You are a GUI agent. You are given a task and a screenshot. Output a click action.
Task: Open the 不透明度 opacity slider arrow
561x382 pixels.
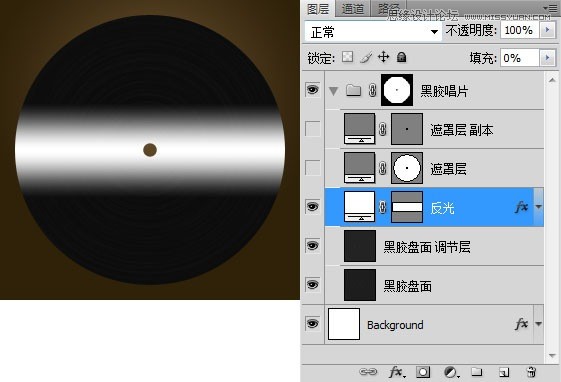click(x=547, y=30)
